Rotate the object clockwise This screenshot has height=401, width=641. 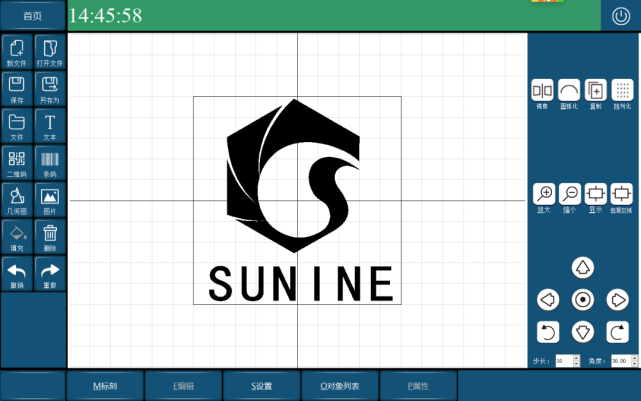click(x=617, y=332)
